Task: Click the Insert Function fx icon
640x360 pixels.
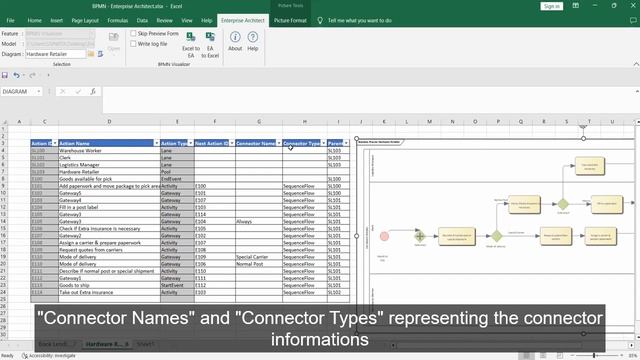Action: [x=93, y=91]
